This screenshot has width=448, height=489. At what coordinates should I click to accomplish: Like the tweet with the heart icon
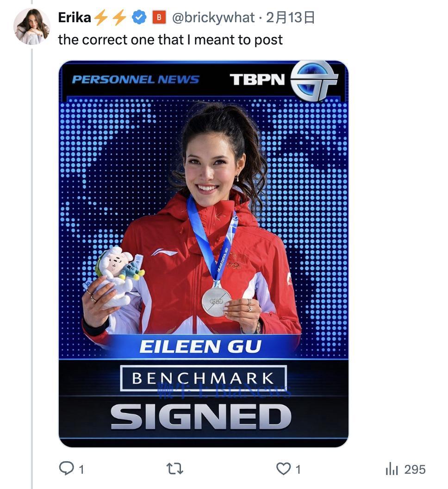click(283, 469)
